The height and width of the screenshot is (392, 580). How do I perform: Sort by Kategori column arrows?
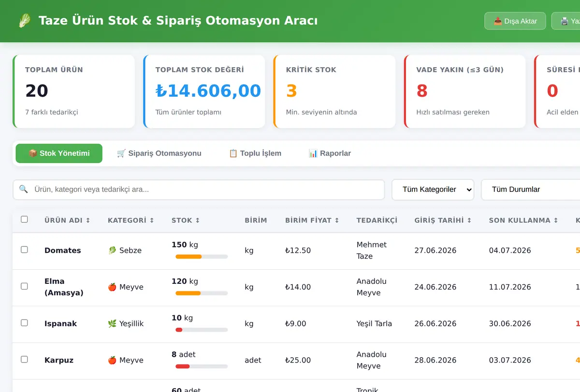coord(152,220)
